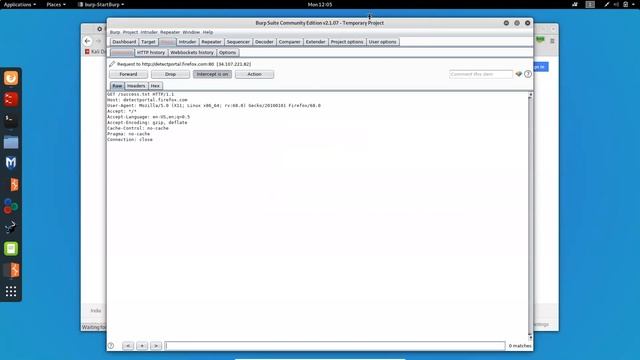Click the pen icon in top panel
Screen dimensions: 640x360
coord(607,4)
